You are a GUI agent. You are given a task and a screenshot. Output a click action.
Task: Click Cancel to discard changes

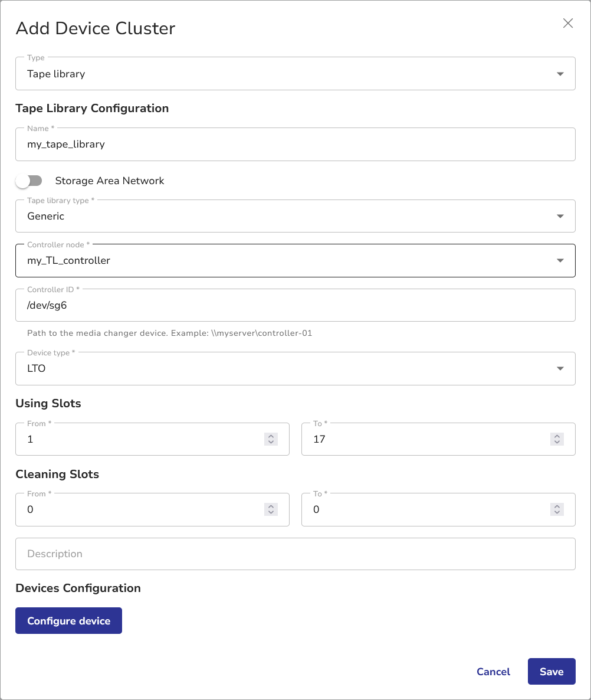(x=493, y=672)
